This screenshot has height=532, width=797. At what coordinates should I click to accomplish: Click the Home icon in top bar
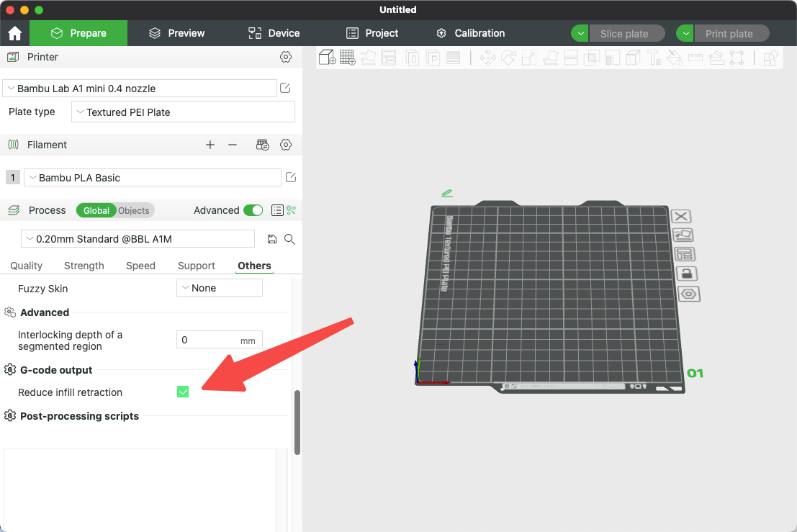(14, 34)
